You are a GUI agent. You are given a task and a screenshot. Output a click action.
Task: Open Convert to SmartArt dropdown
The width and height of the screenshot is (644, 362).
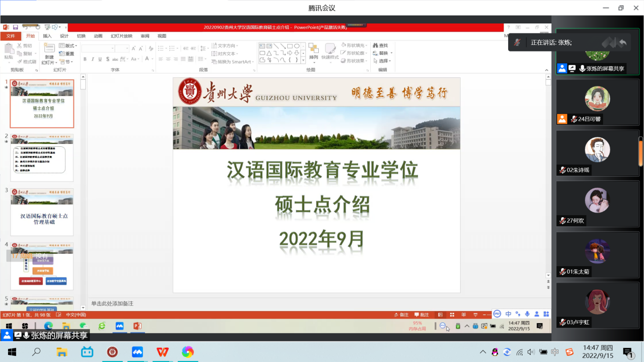(233, 61)
